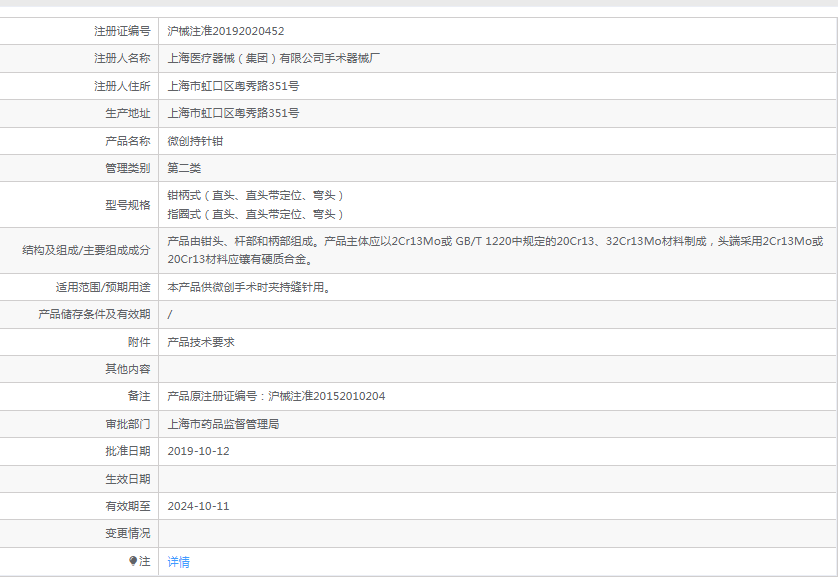Click intended use text 本产品供微创手术时夹持缝针用
Screen dimensions: 838x586
(250, 288)
